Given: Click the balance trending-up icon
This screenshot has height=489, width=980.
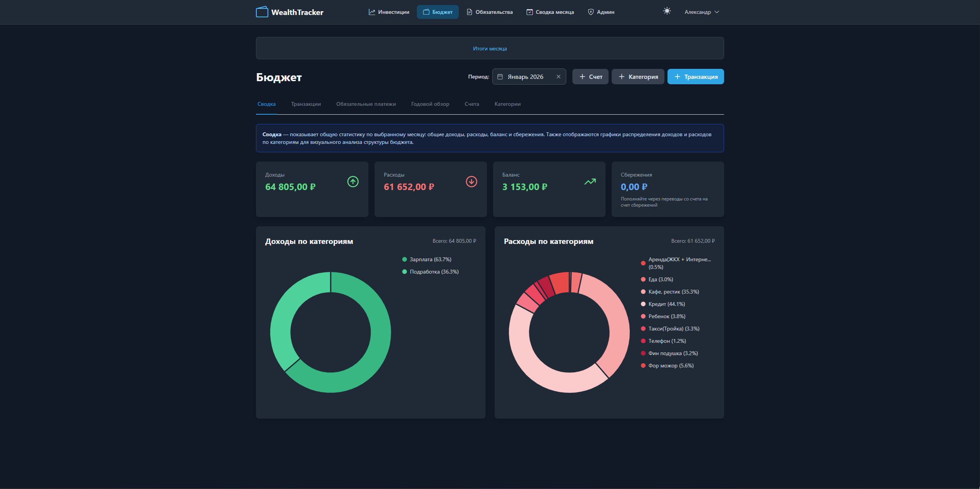Looking at the screenshot, I should (x=590, y=182).
